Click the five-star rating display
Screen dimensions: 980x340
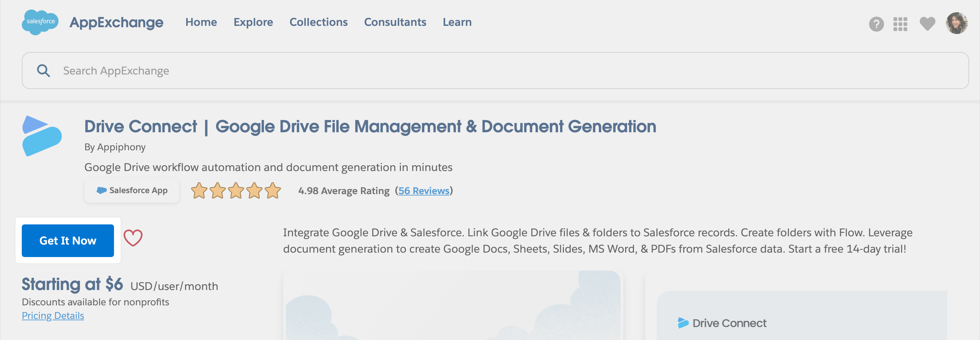[x=235, y=190]
